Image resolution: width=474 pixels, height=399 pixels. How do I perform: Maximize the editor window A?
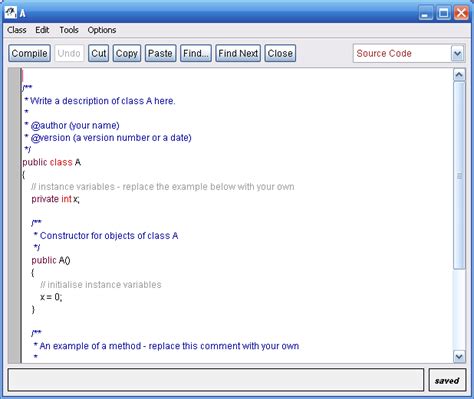pos(443,13)
